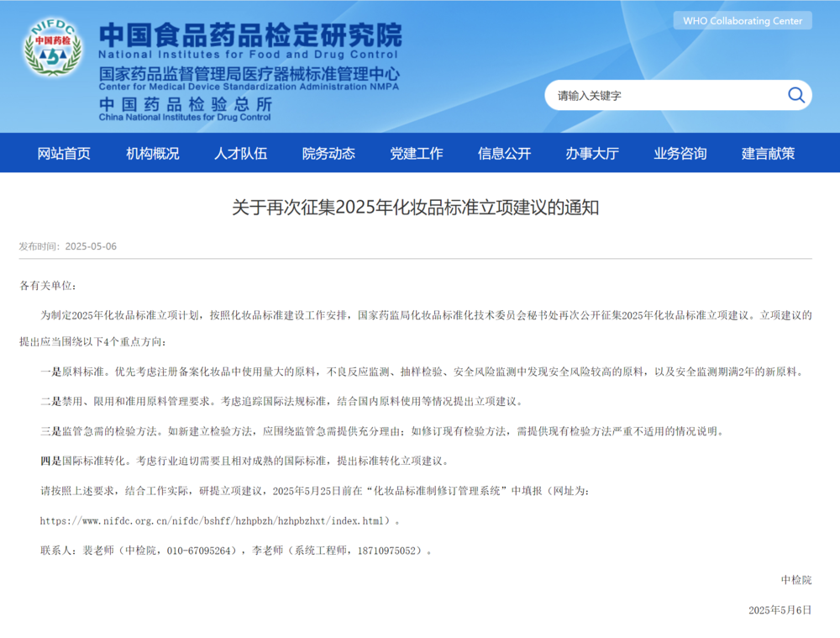The width and height of the screenshot is (840, 638).
Task: Open the 机构概况 menu item
Action: point(152,154)
